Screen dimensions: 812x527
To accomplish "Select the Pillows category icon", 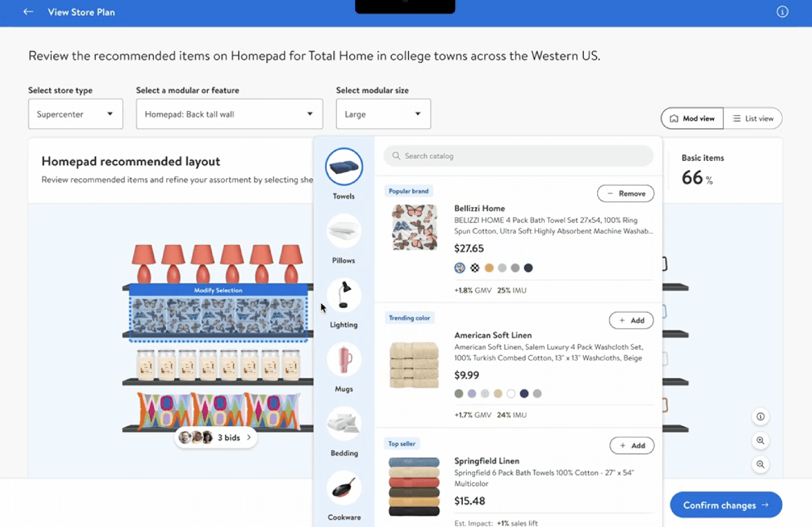I will tap(344, 231).
